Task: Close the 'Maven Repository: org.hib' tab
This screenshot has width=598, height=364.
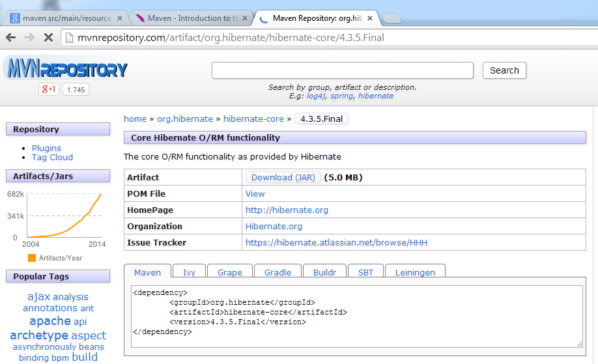Action: [x=369, y=18]
